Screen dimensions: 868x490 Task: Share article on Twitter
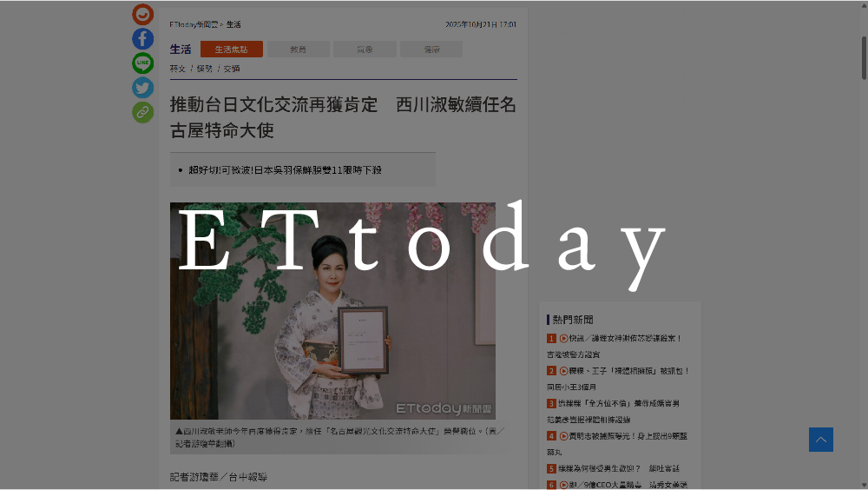pos(143,88)
